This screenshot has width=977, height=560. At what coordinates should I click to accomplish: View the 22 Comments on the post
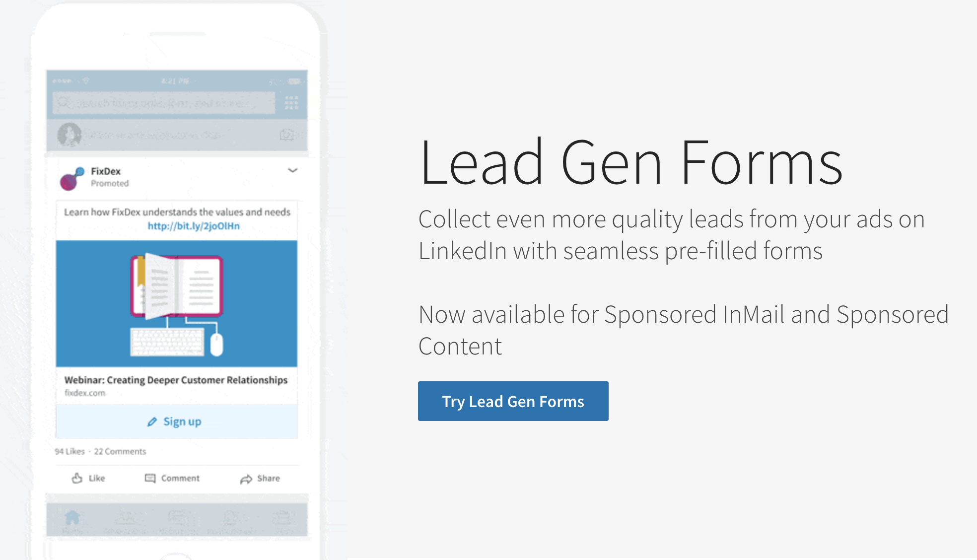pos(119,451)
